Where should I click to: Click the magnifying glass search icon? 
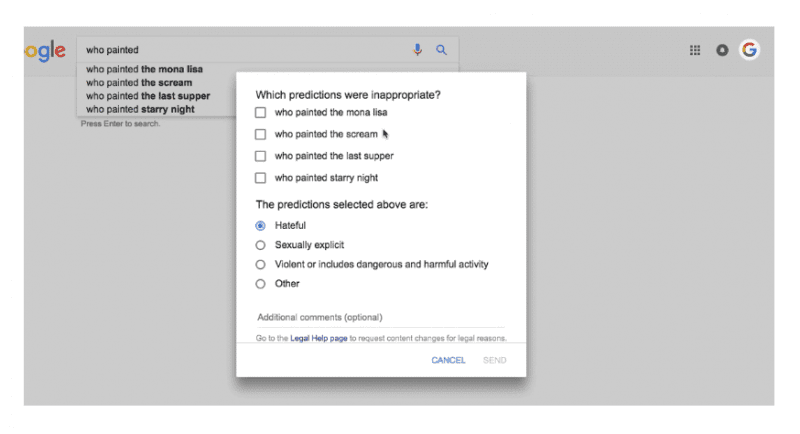pyautogui.click(x=441, y=50)
